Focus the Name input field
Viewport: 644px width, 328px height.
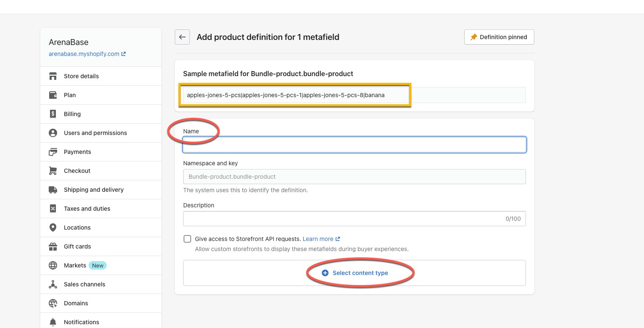tap(355, 145)
